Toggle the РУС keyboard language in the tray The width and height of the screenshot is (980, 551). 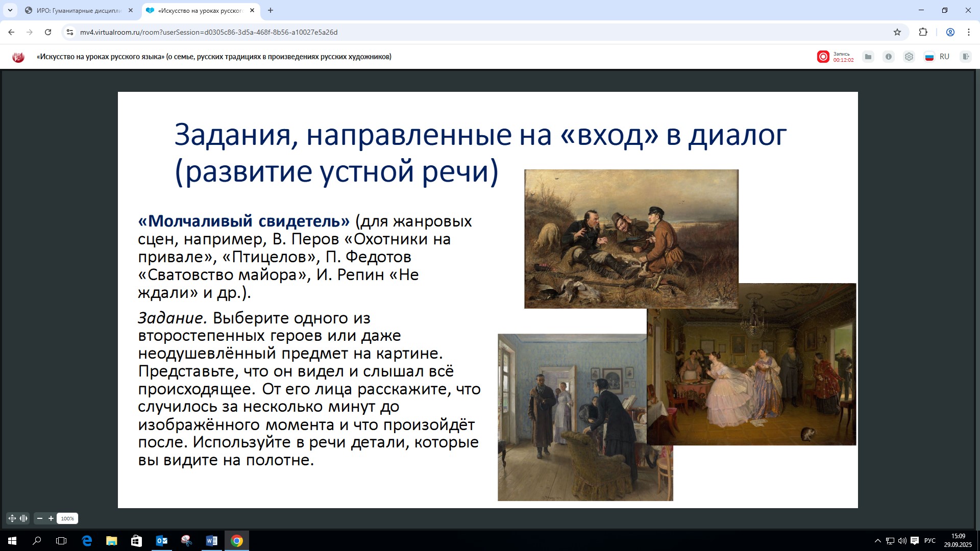pyautogui.click(x=929, y=541)
